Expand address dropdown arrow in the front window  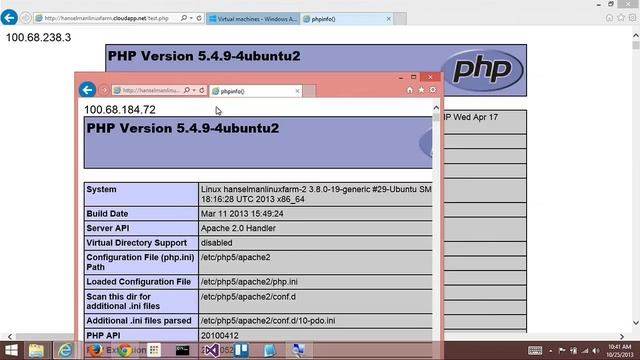pyautogui.click(x=194, y=90)
